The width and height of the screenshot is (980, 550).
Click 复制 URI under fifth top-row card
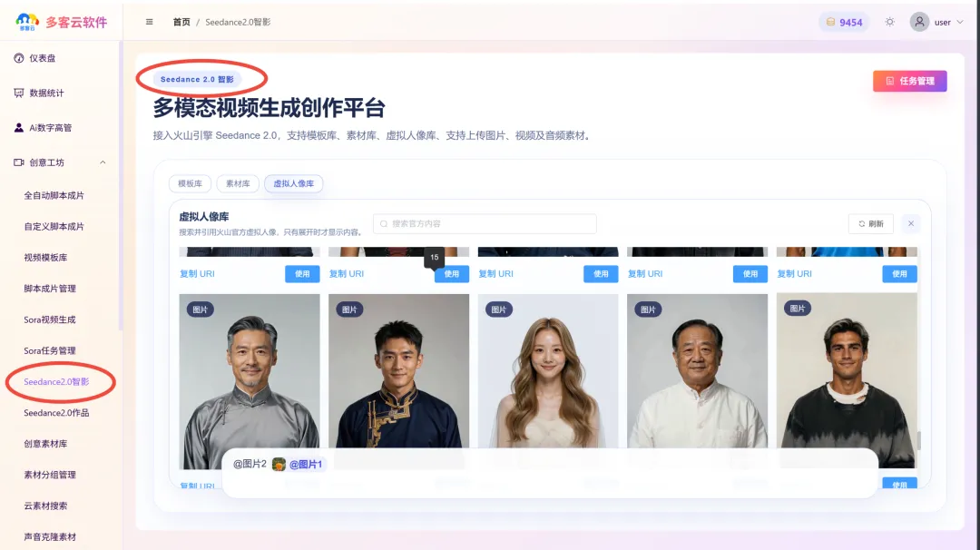(794, 274)
